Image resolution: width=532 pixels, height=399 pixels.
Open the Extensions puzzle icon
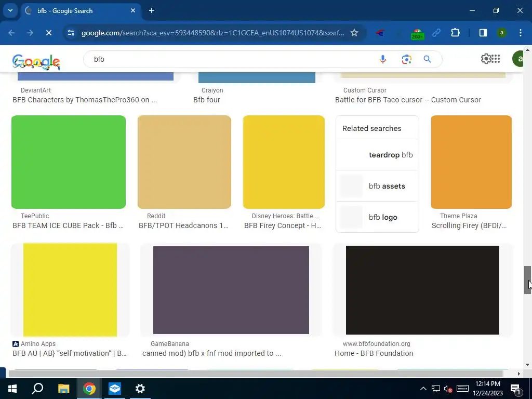455,33
